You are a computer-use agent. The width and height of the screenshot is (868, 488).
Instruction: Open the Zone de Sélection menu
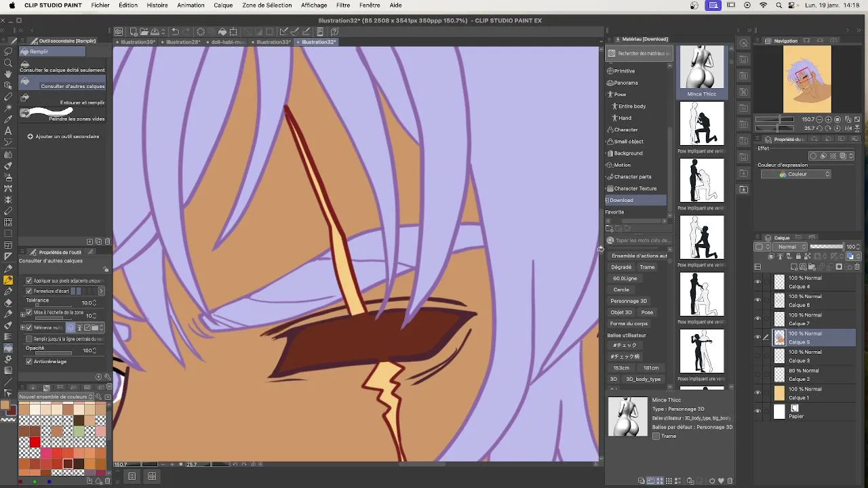[267, 5]
